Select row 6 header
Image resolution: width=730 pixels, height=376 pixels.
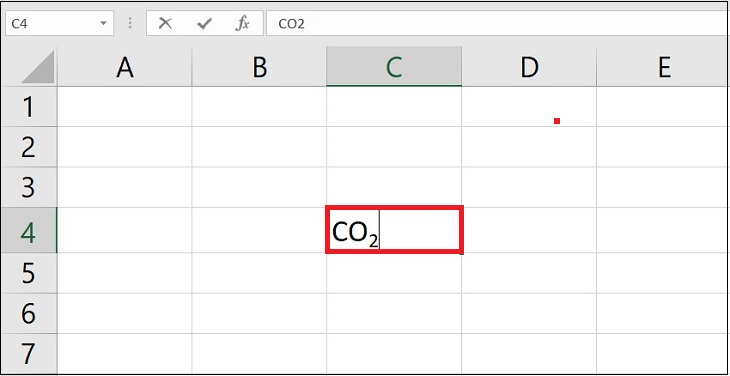[x=29, y=313]
